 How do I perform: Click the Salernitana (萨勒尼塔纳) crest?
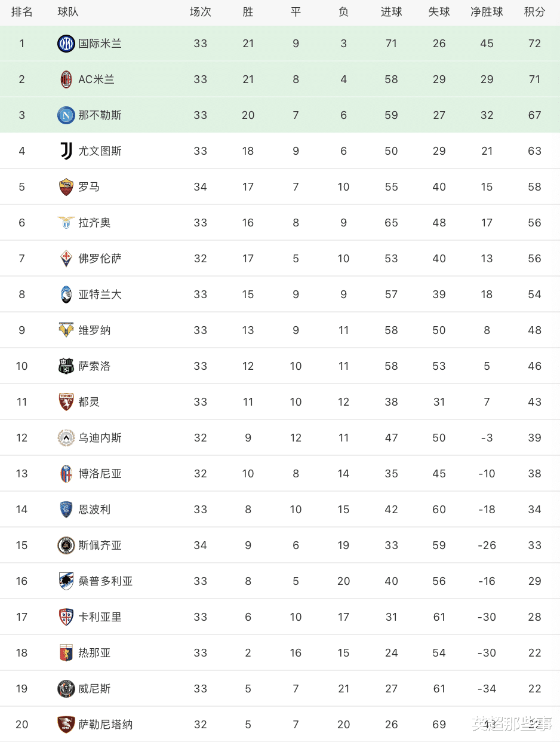(x=66, y=725)
